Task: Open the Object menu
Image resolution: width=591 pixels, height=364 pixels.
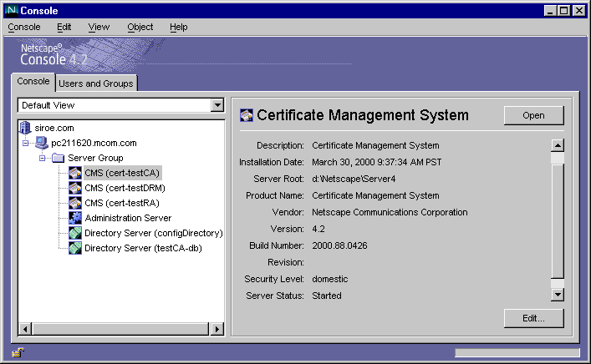Action: (140, 27)
